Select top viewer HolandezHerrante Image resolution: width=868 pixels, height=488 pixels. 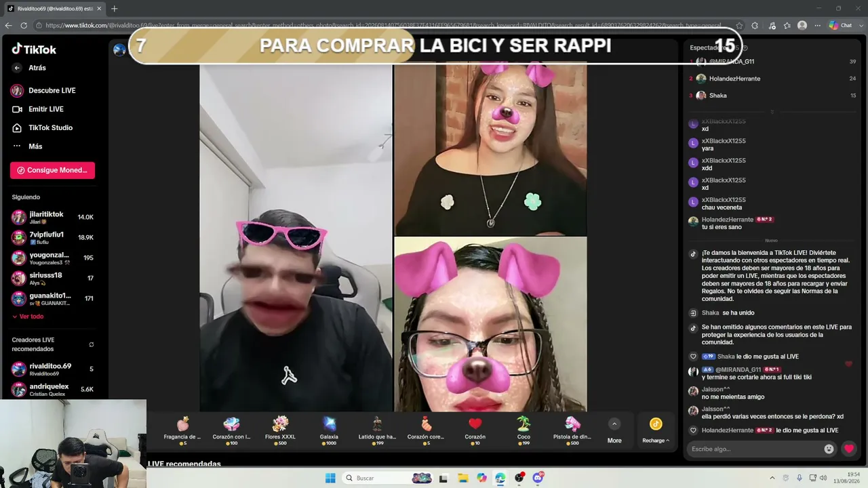coord(772,79)
